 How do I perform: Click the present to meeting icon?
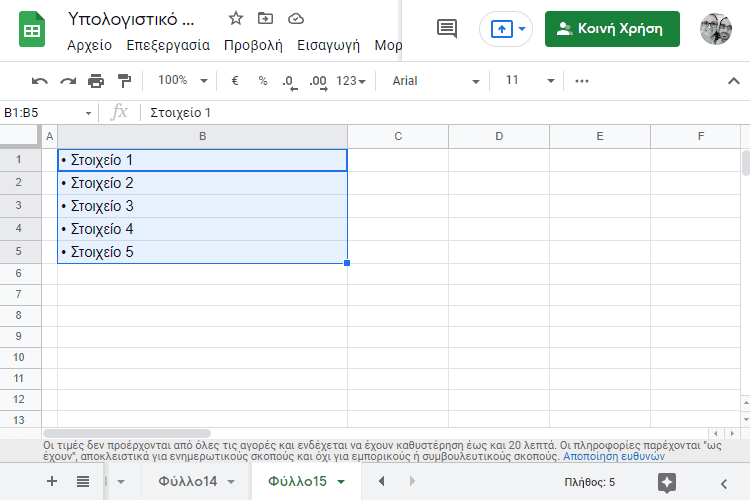coord(501,29)
